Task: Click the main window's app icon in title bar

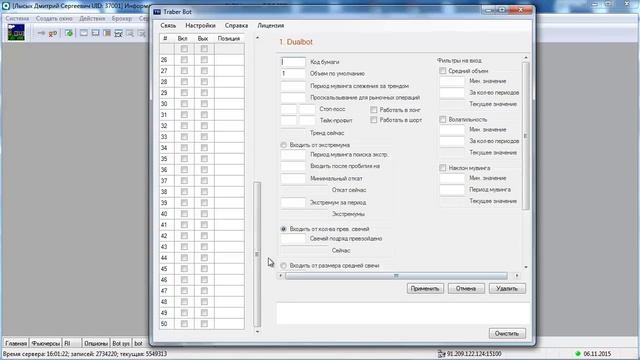Action: coord(6,6)
